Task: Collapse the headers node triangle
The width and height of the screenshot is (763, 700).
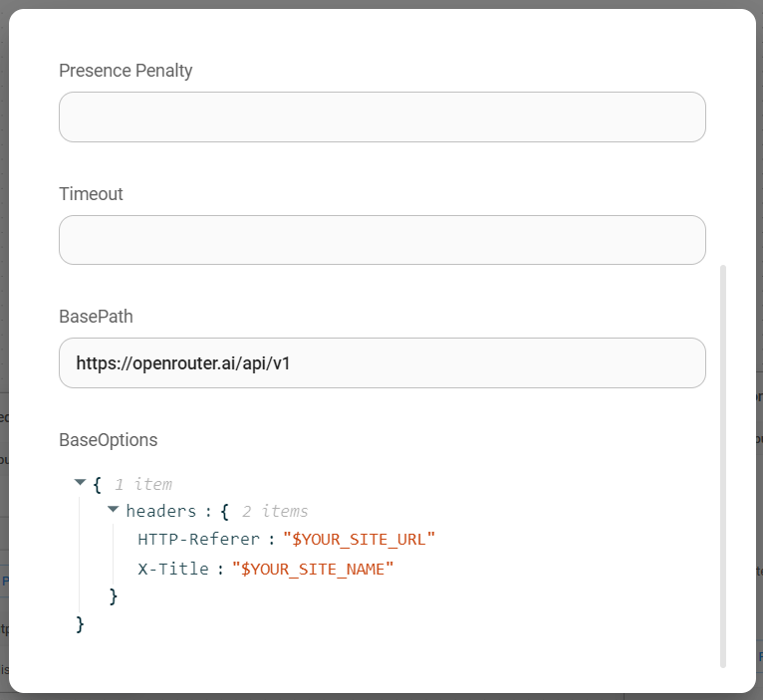Action: [x=113, y=510]
